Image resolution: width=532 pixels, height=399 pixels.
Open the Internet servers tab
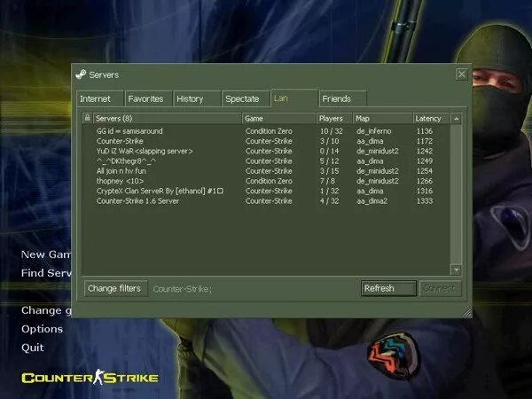pos(99,98)
